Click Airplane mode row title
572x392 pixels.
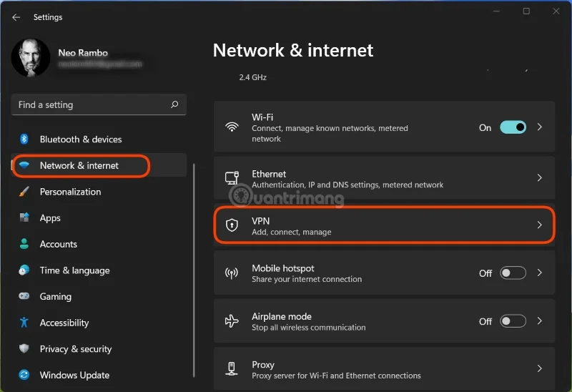pos(282,316)
